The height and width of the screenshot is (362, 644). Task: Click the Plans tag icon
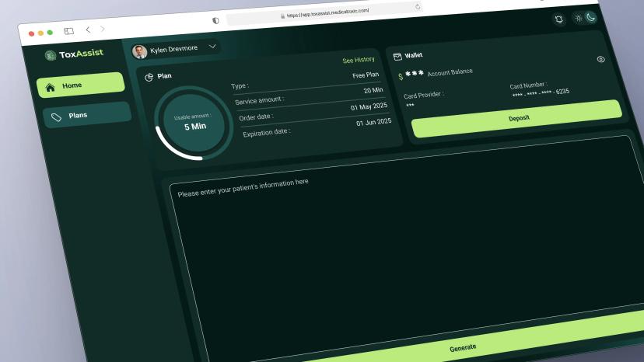[56, 117]
